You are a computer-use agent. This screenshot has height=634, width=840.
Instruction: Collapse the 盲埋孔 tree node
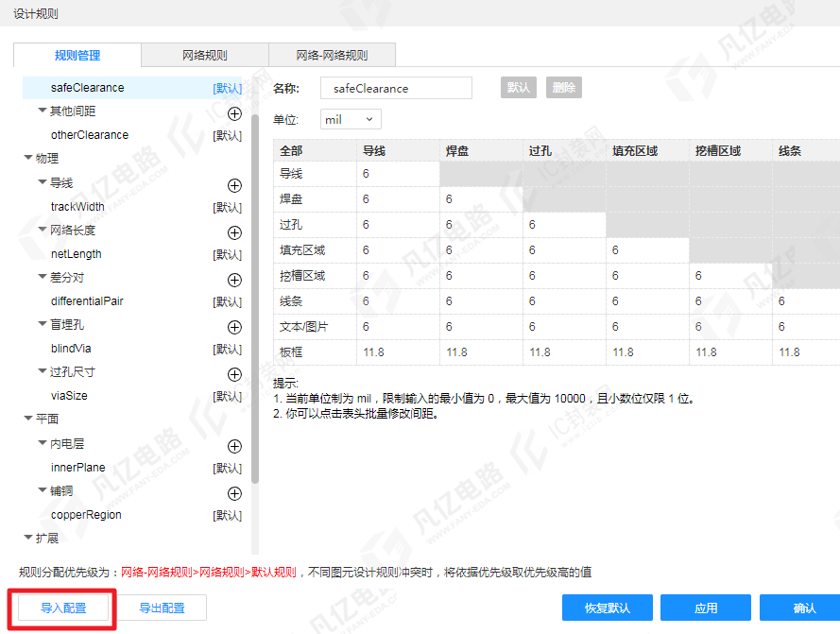tap(43, 324)
